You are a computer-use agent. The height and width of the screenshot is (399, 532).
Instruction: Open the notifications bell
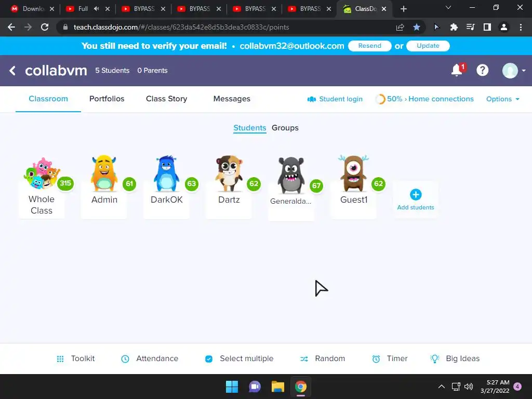tap(457, 70)
